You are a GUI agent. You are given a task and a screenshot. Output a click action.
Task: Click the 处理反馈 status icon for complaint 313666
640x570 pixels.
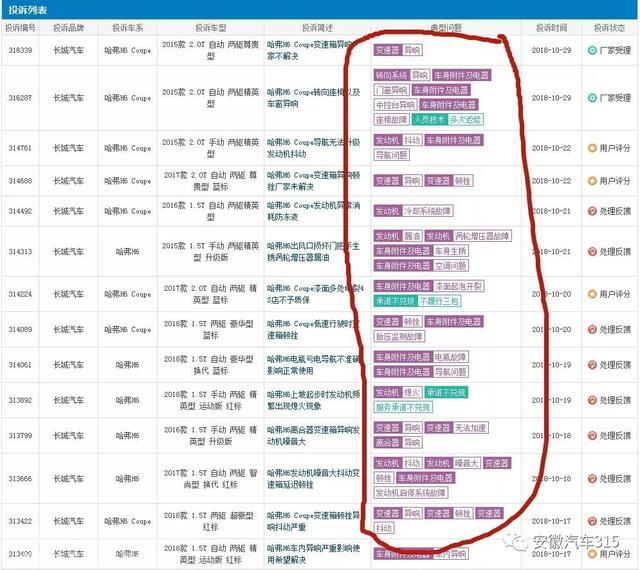click(x=592, y=479)
